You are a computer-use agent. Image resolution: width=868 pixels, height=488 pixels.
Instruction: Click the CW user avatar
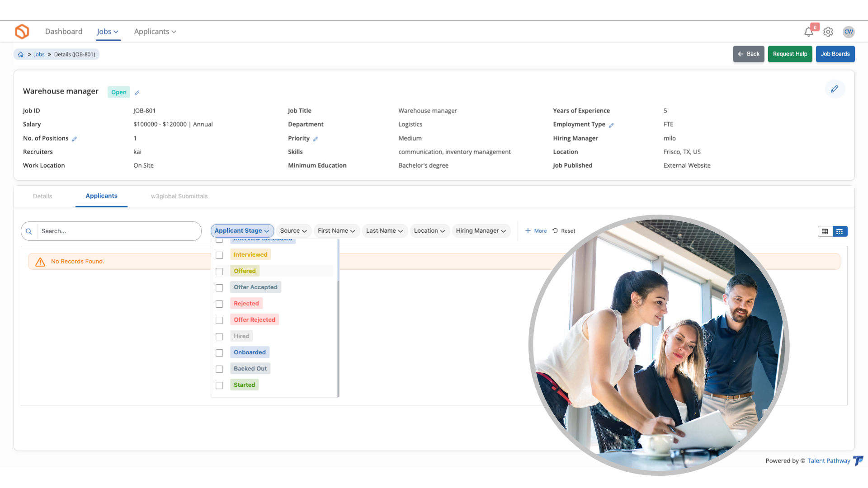(x=849, y=32)
